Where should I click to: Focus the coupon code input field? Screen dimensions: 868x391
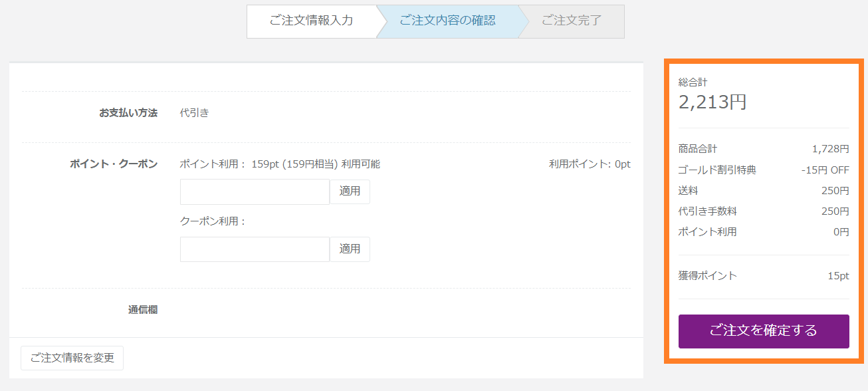point(255,249)
